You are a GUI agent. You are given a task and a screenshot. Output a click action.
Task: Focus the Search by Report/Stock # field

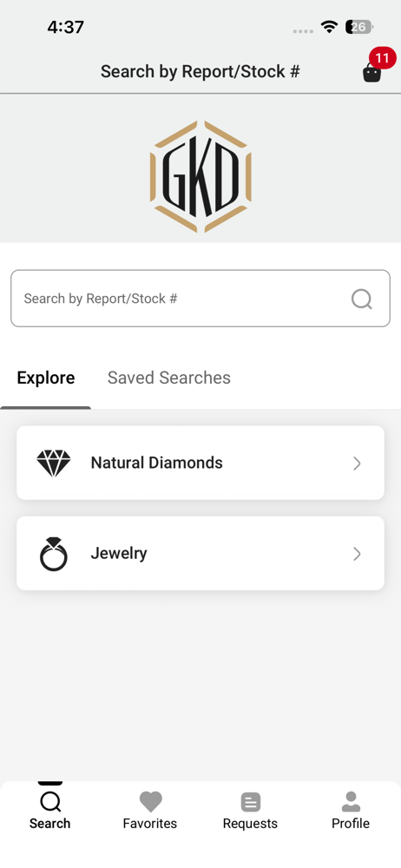(x=200, y=299)
